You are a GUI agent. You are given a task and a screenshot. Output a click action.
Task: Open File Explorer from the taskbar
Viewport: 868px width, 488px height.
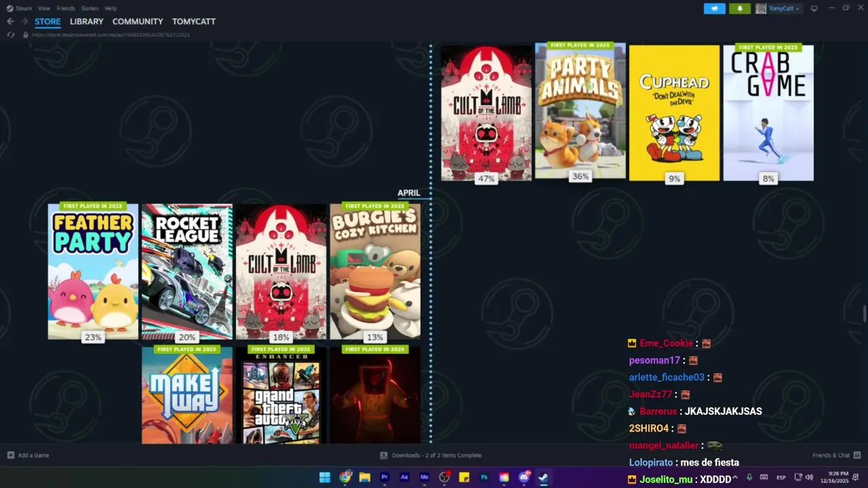click(x=364, y=477)
